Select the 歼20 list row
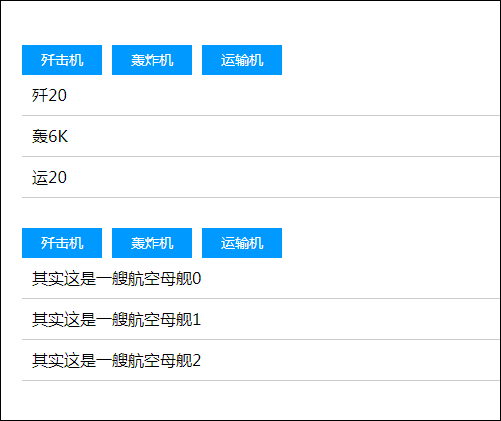Image resolution: width=501 pixels, height=421 pixels. click(x=261, y=95)
